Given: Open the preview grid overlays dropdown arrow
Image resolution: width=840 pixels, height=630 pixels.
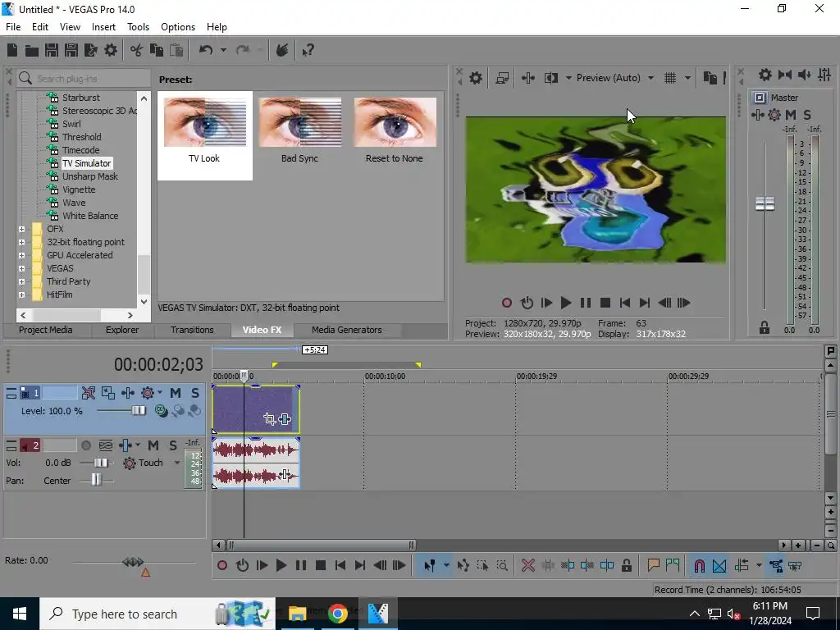Looking at the screenshot, I should coord(687,78).
